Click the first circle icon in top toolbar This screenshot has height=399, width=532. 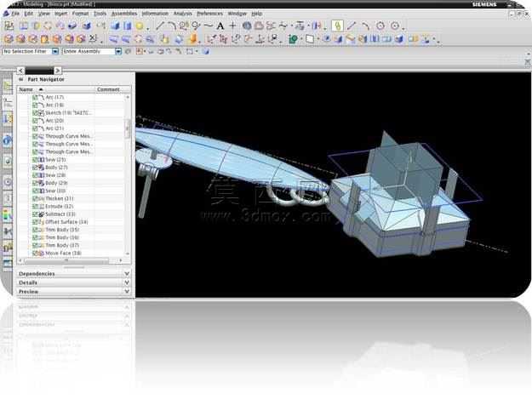tap(380, 26)
